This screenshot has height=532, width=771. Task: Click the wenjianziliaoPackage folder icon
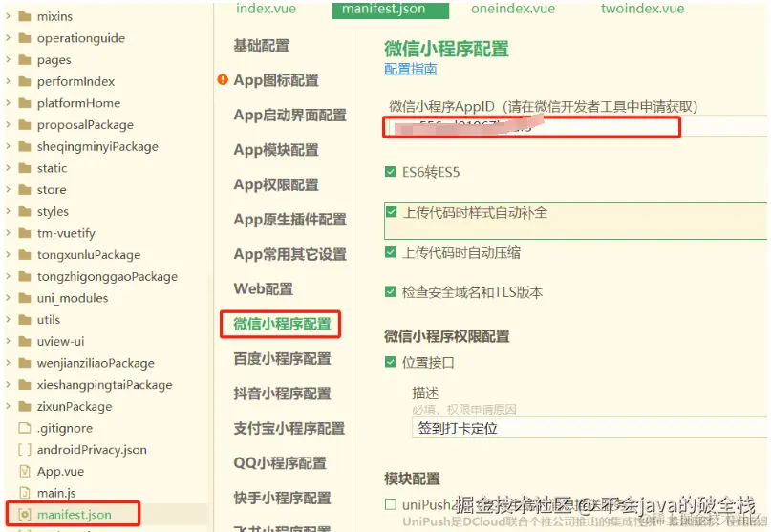(25, 363)
